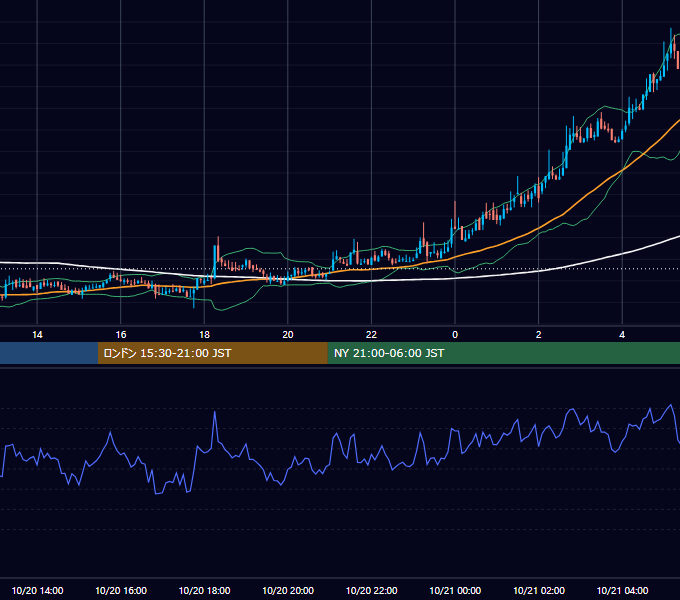The height and width of the screenshot is (600, 680).
Task: Click the NY session band 21:00-06:00 JST
Action: 503,353
